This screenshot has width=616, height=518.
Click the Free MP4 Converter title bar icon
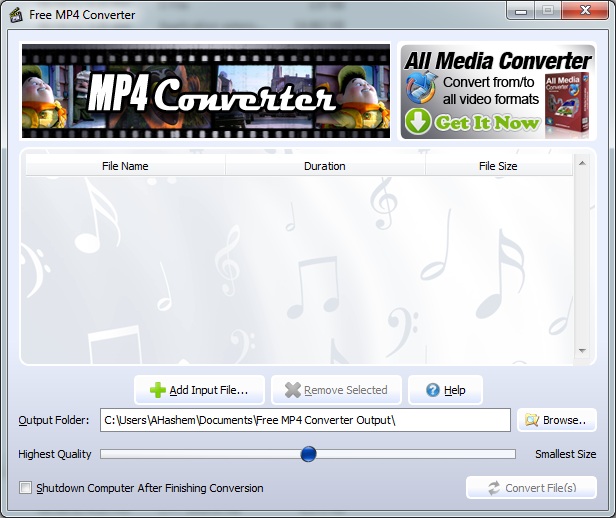point(16,15)
